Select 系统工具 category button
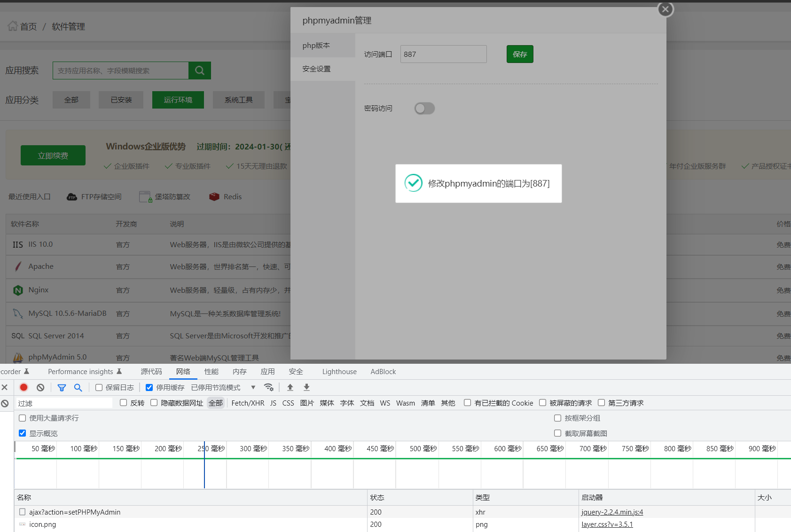 click(x=239, y=100)
